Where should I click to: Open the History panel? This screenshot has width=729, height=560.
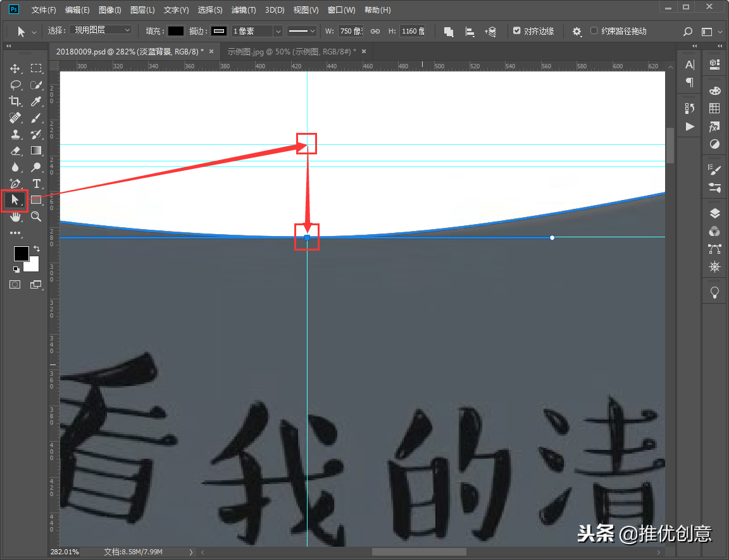coord(690,108)
